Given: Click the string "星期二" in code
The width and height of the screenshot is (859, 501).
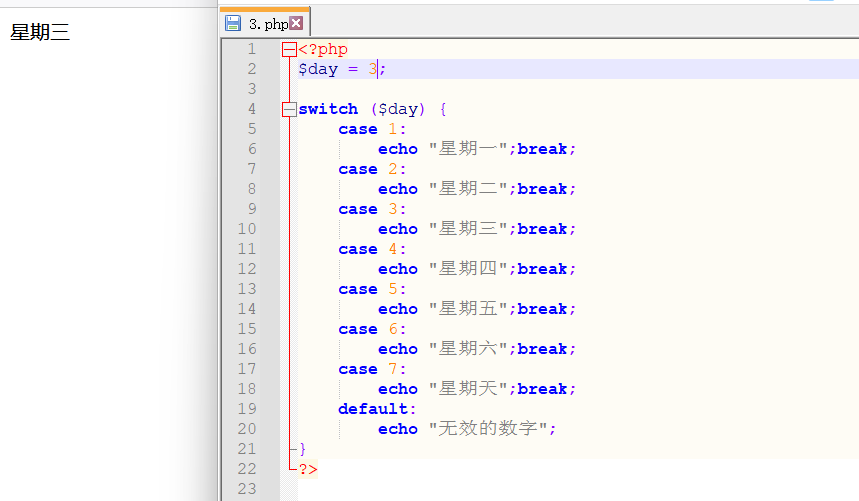Looking at the screenshot, I should [x=468, y=189].
